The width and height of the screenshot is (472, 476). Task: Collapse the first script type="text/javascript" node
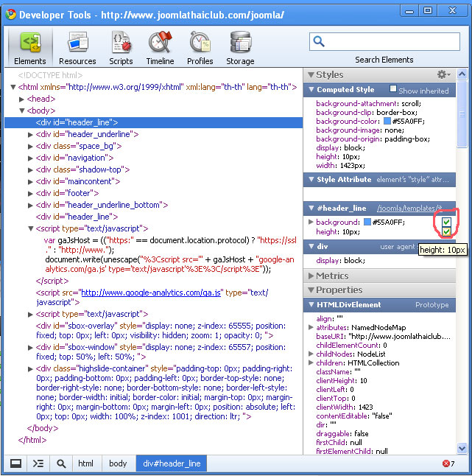pos(30,229)
